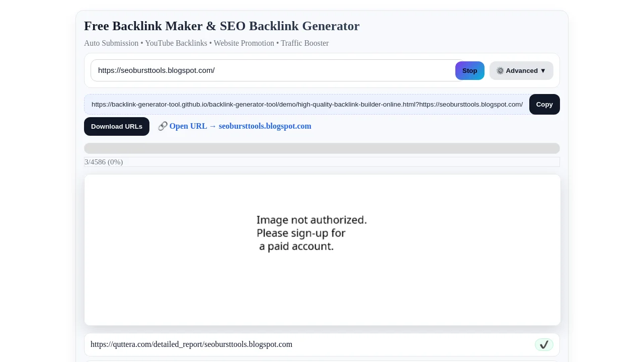
Task: Expand the Advanced options dropdown
Action: pyautogui.click(x=521, y=70)
